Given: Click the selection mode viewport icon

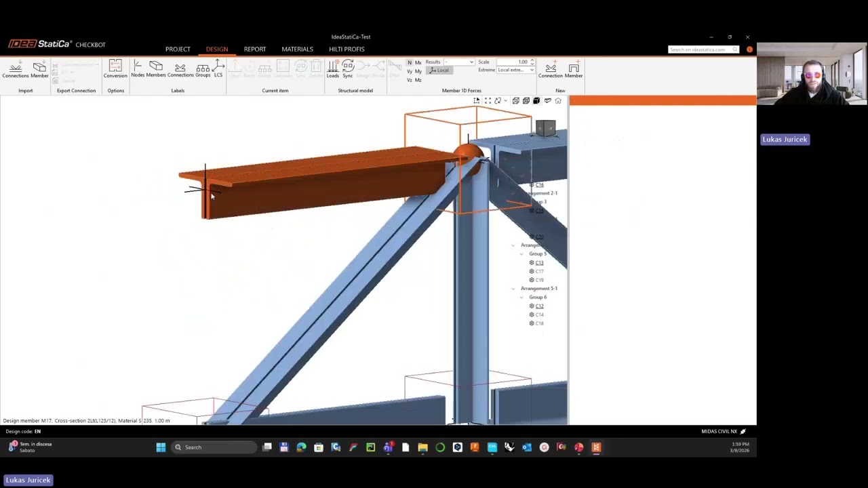Looking at the screenshot, I should pos(477,101).
